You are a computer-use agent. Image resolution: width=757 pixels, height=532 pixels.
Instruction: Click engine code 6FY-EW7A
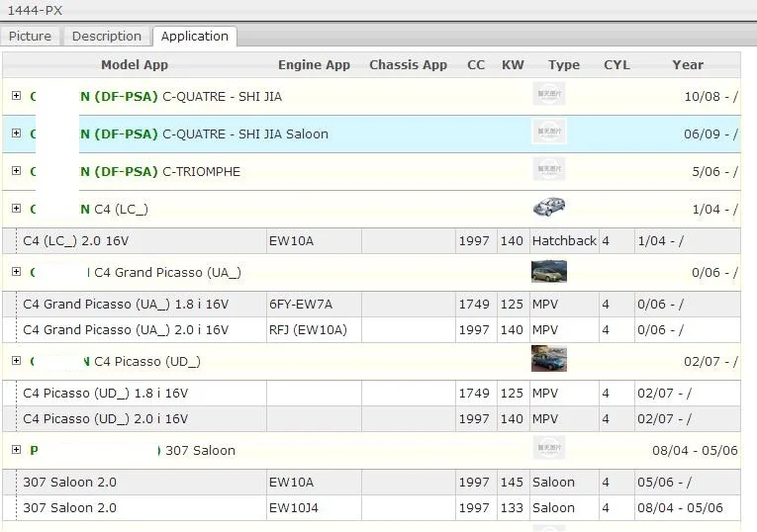tap(300, 305)
